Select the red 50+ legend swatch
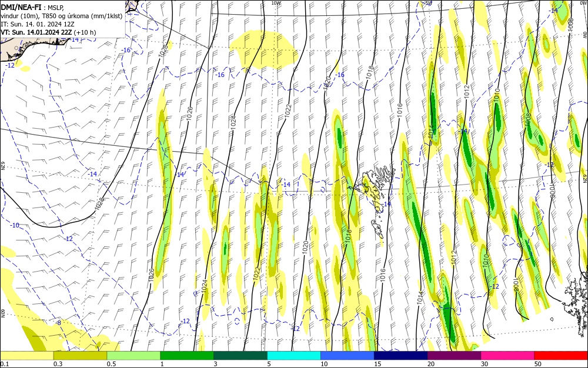 (x=561, y=356)
